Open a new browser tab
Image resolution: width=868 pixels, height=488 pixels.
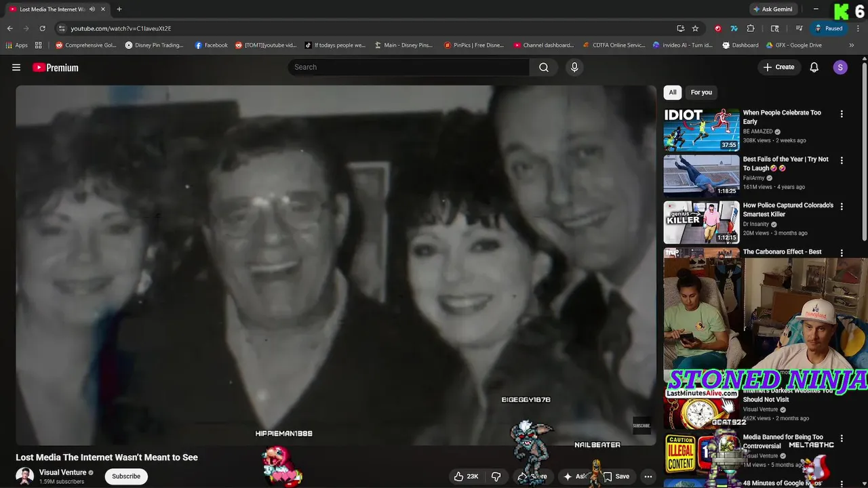tap(119, 9)
